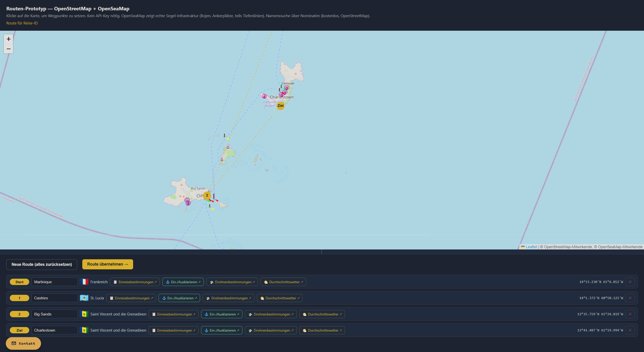Open Einreisebestimmungen for Castries
This screenshot has width=644, height=352.
[131, 298]
